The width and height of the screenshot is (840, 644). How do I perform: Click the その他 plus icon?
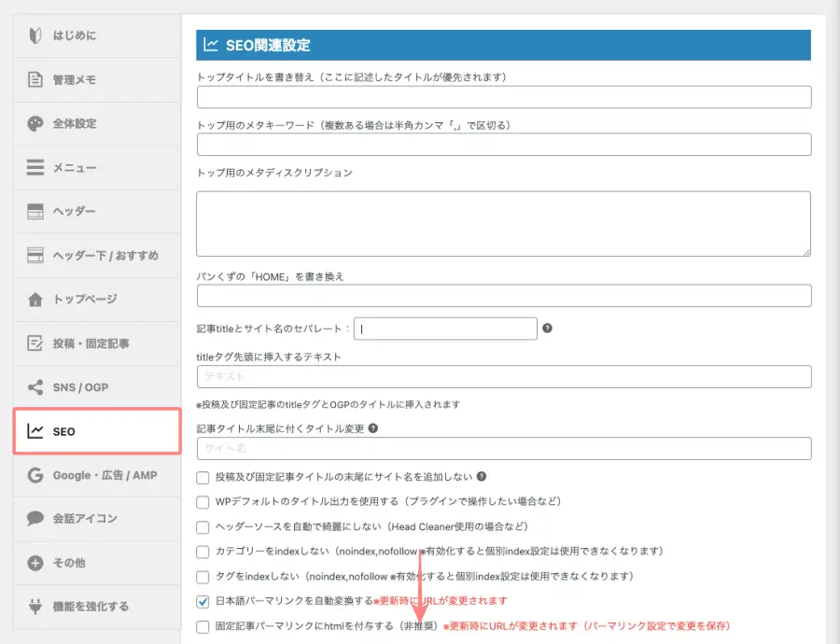pos(37,563)
